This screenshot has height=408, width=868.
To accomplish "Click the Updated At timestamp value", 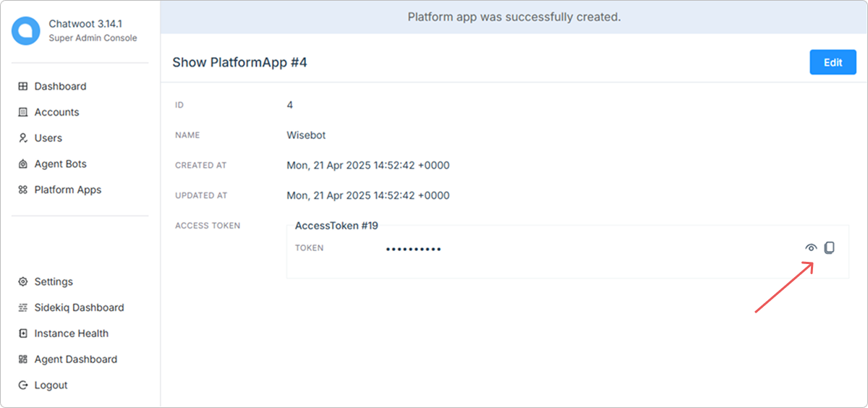I will tap(368, 195).
